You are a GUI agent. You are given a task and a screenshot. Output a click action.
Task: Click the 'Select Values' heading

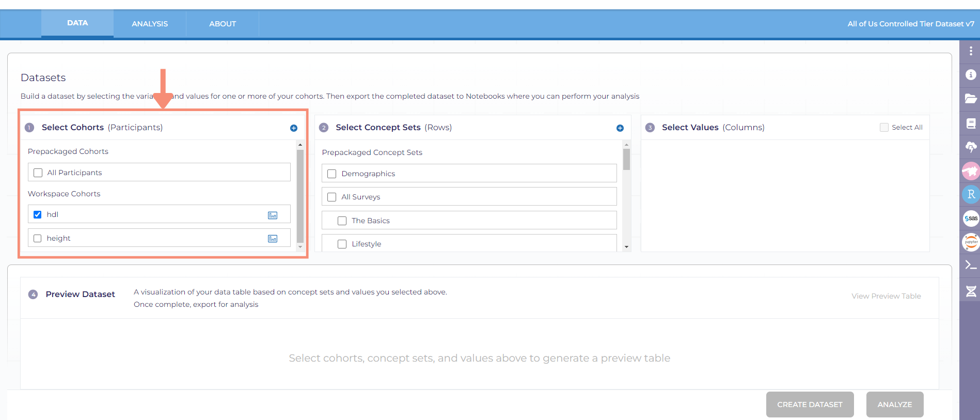690,127
